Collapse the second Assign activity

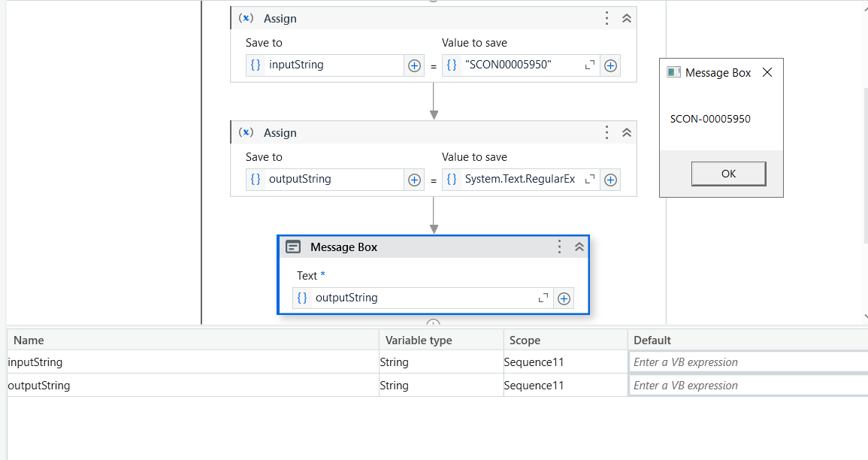point(627,133)
